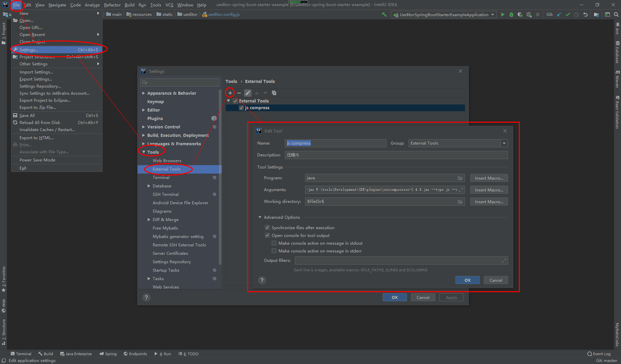Click Insert Macro next to Arguments
Image resolution: width=621 pixels, height=364 pixels.
[489, 189]
